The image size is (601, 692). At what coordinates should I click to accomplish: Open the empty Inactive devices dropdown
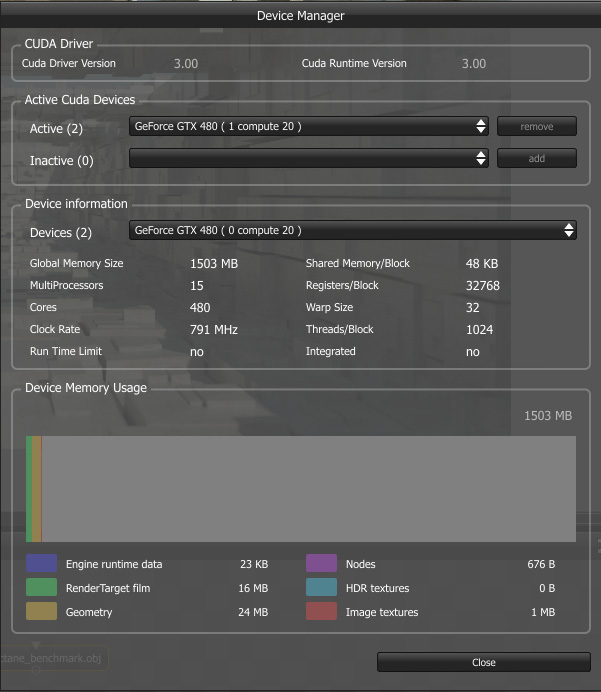pos(308,158)
